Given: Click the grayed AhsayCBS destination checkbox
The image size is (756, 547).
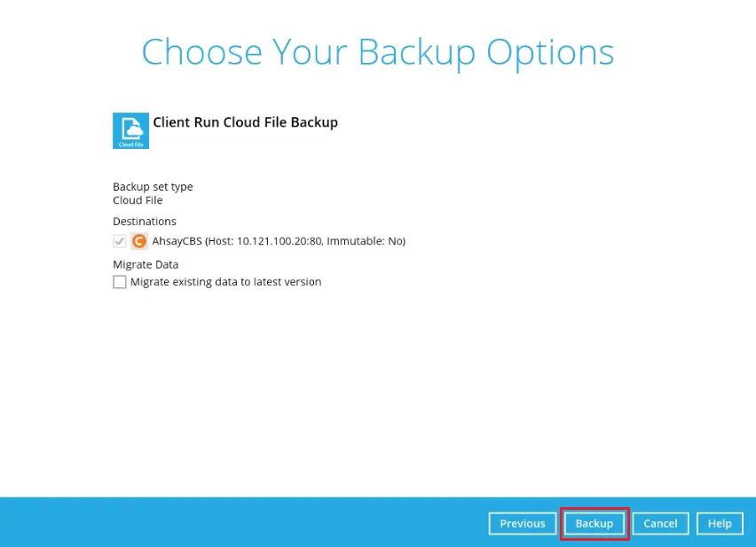Looking at the screenshot, I should point(120,240).
